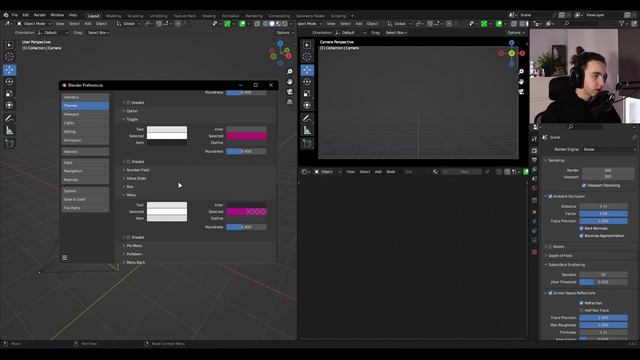640x360 pixels.
Task: Open the File menu
Action: [15, 15]
